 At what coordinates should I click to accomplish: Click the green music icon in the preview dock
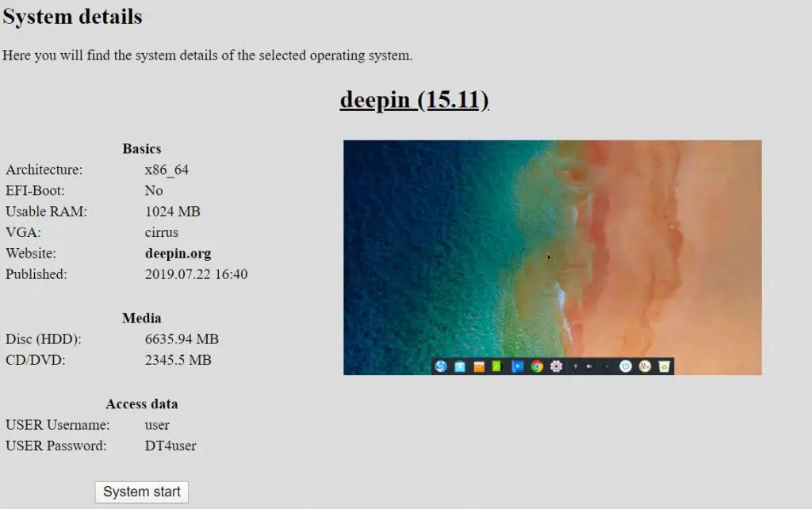point(497,366)
